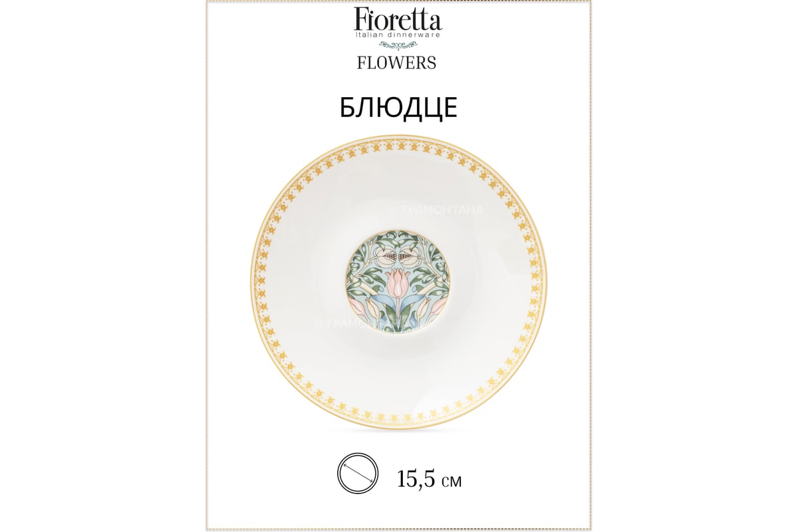
Task: Click the FLOWERS collection title
Action: [397, 63]
